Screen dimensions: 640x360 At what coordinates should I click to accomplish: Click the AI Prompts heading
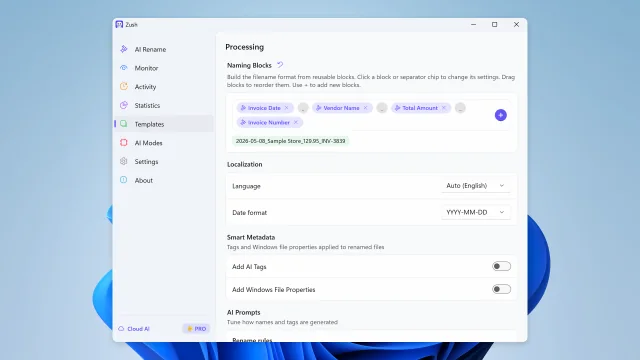tap(244, 312)
